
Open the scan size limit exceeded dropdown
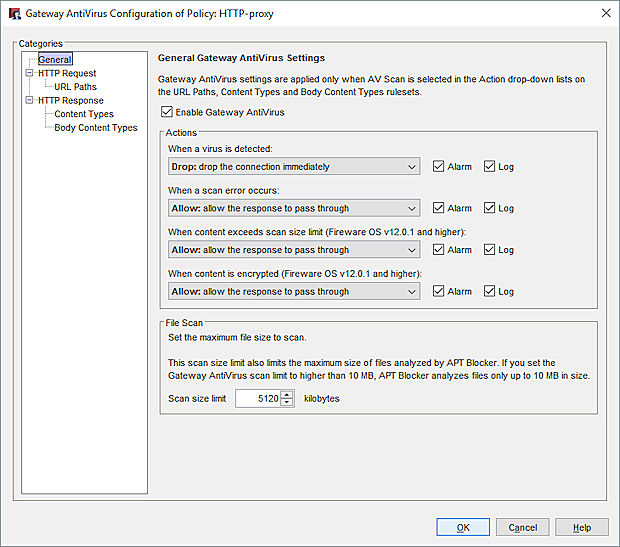pos(293,250)
